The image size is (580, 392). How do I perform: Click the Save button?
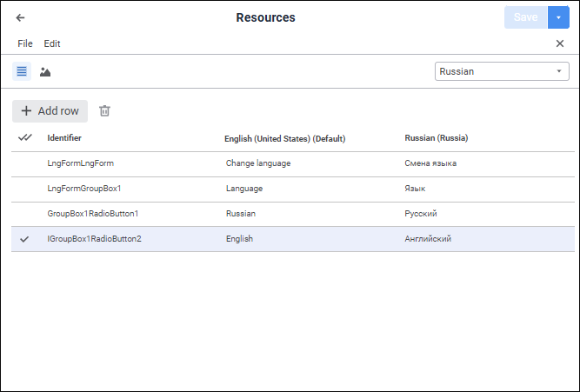[525, 17]
